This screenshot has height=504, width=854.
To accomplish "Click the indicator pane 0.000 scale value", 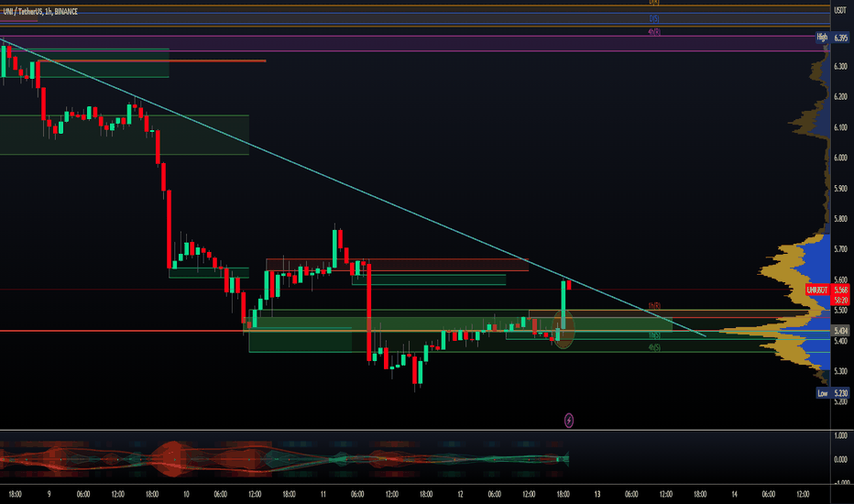I will pyautogui.click(x=840, y=459).
